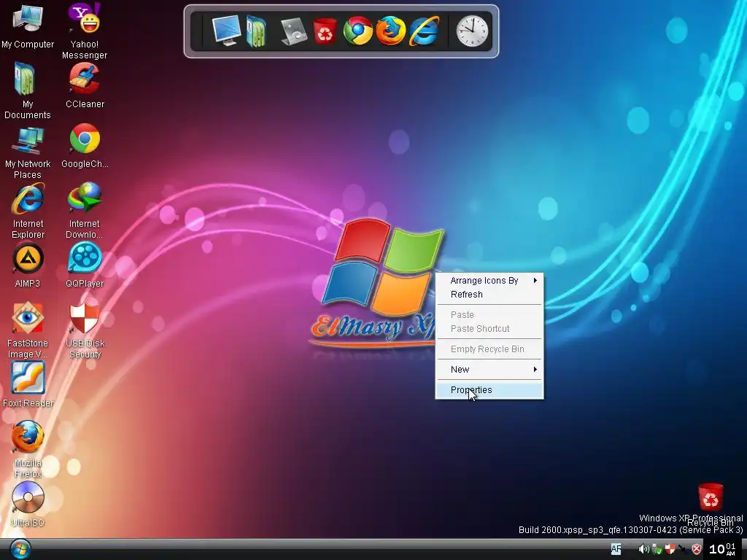The image size is (747, 560).
Task: Click the AR language indicator in taskbar
Action: pos(616,549)
